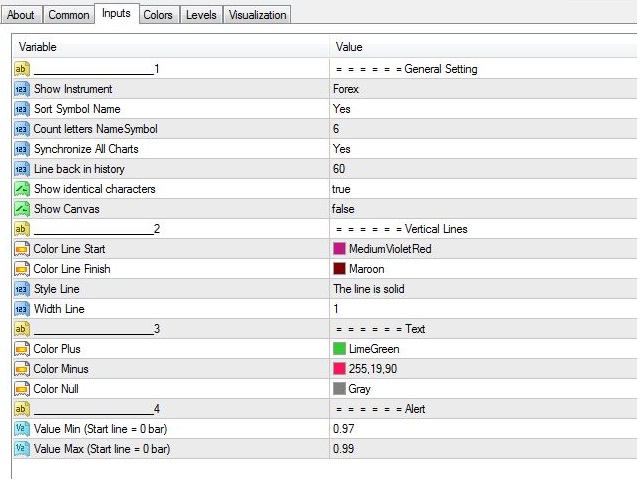Click the Variable column header
The image size is (640, 480).
[x=170, y=47]
